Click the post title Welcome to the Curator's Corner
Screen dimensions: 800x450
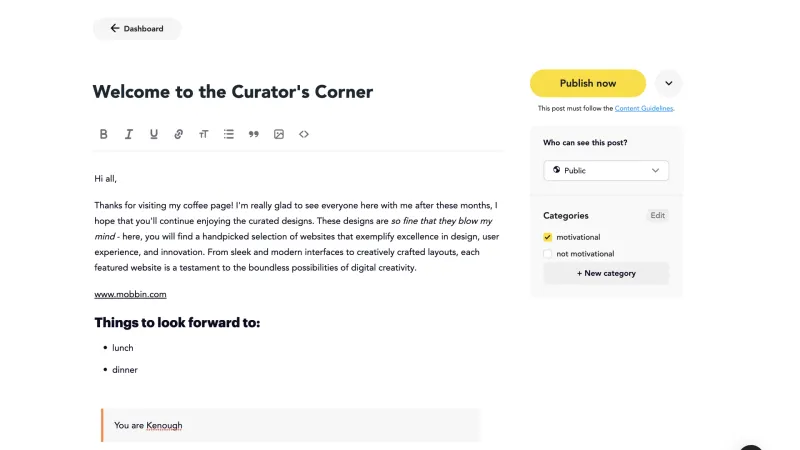pyautogui.click(x=233, y=92)
